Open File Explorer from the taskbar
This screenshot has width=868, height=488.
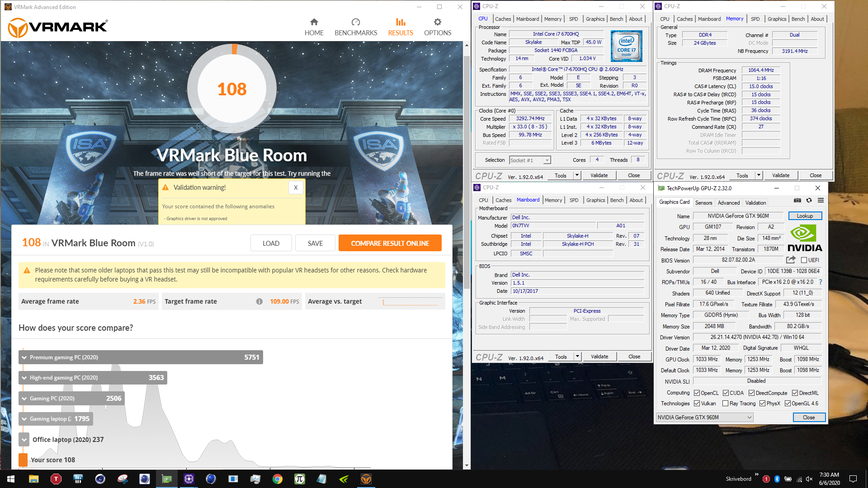[33, 479]
